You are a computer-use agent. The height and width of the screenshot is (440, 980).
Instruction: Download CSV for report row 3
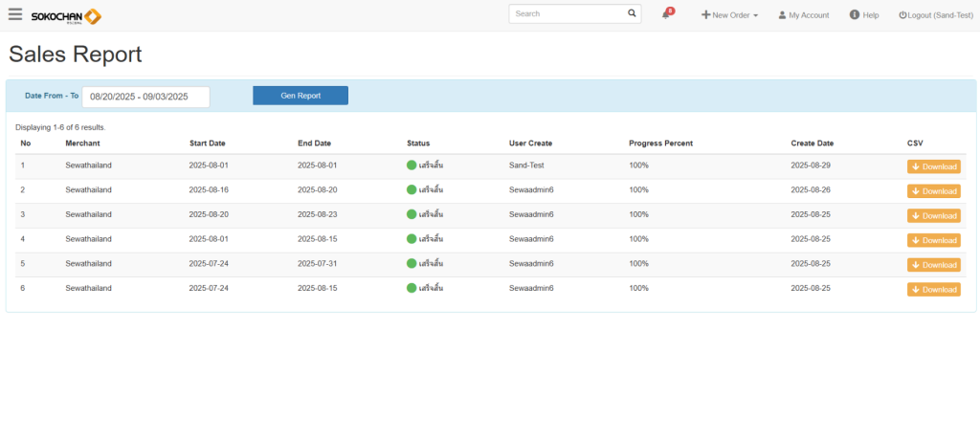(933, 216)
